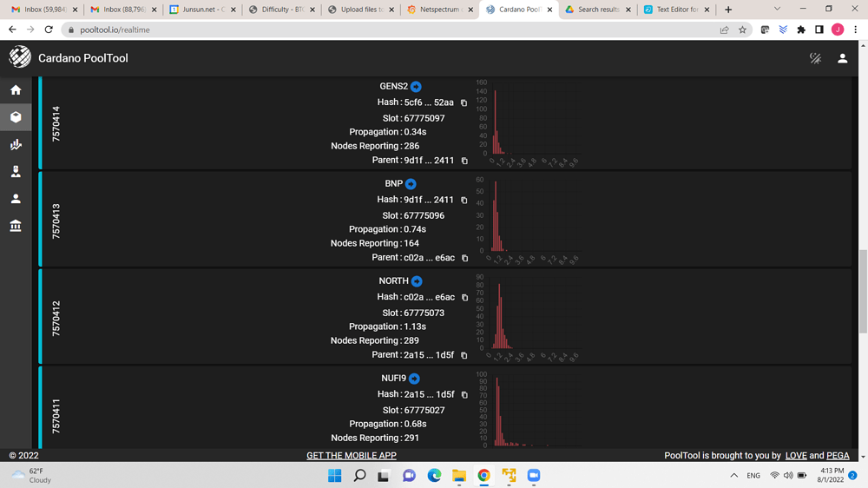Viewport: 868px width, 488px height.
Task: Open the charts statistics sidebar icon
Action: coord(16,144)
